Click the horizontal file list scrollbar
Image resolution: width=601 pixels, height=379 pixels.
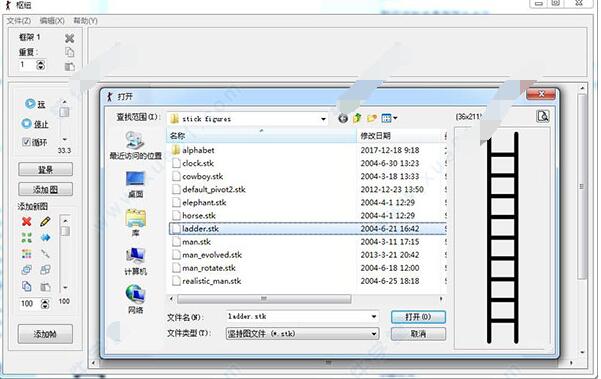264,299
